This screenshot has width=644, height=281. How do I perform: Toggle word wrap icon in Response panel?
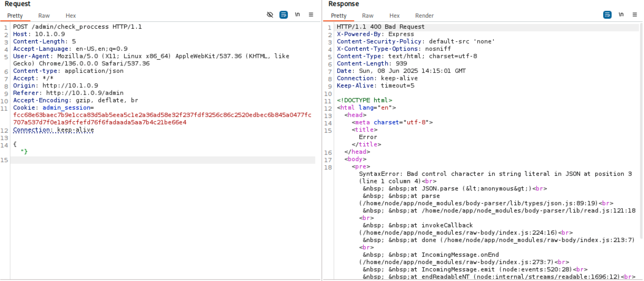(607, 15)
